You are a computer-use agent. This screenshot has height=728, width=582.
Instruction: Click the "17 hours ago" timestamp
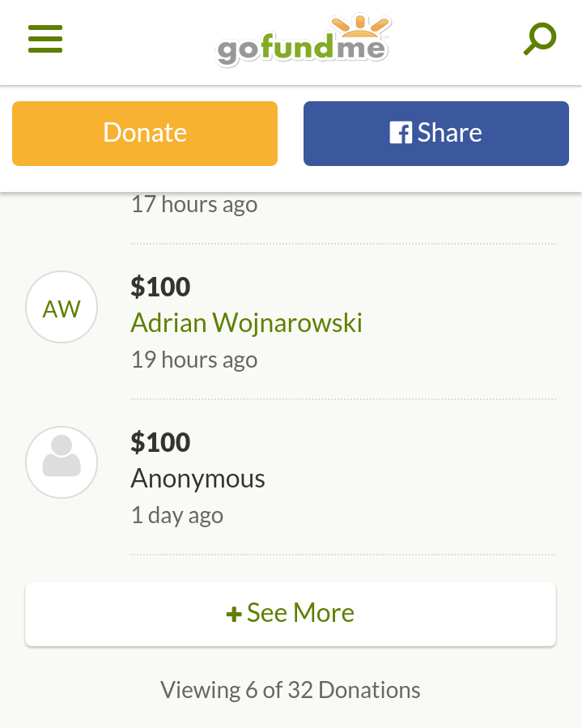(194, 204)
